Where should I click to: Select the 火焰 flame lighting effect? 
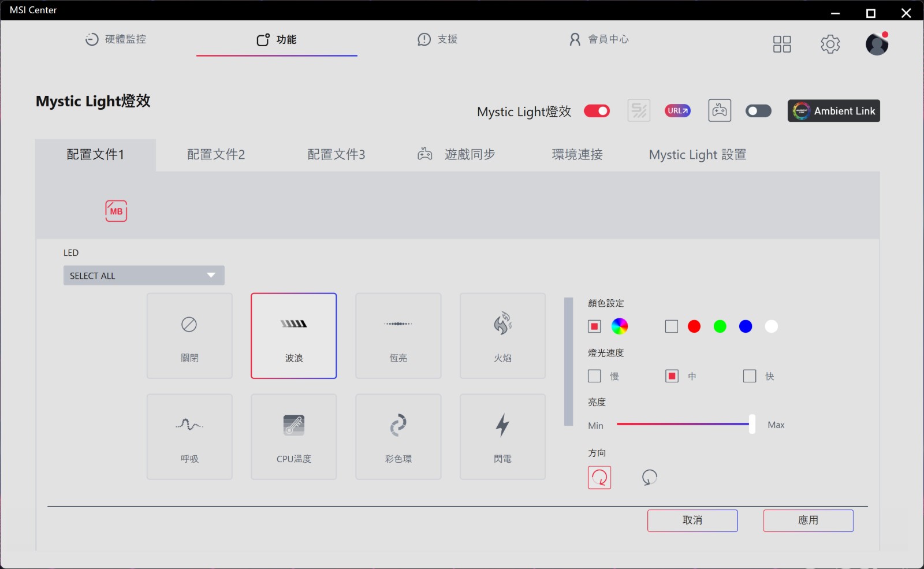click(x=502, y=336)
